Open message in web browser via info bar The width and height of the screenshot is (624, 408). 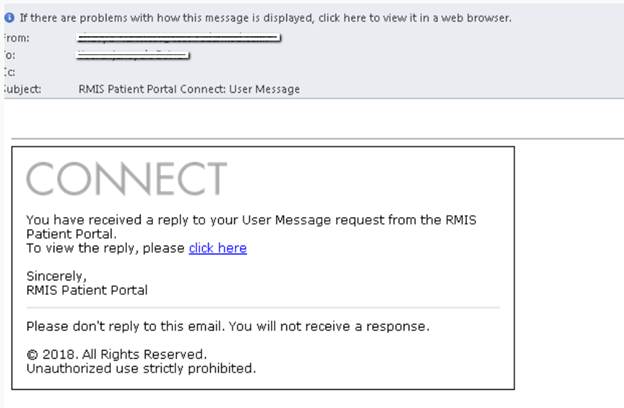[265, 18]
